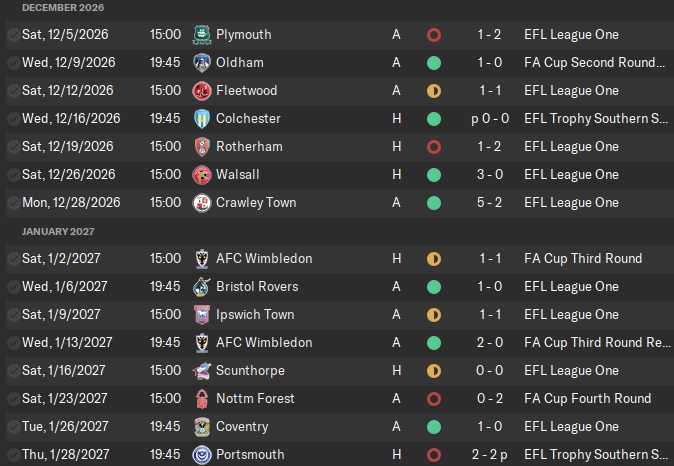Open the 5 - 2 match score
The width and height of the screenshot is (674, 466).
[489, 203]
